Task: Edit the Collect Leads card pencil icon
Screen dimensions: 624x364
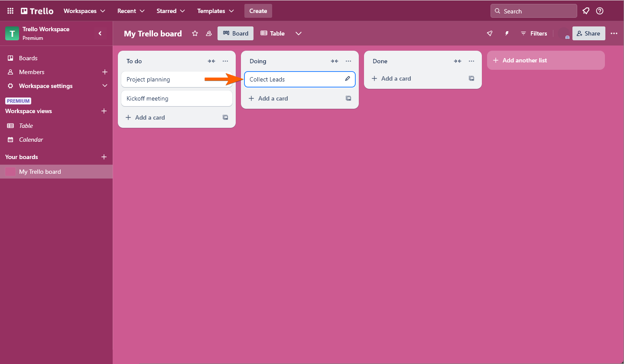Action: coord(348,79)
